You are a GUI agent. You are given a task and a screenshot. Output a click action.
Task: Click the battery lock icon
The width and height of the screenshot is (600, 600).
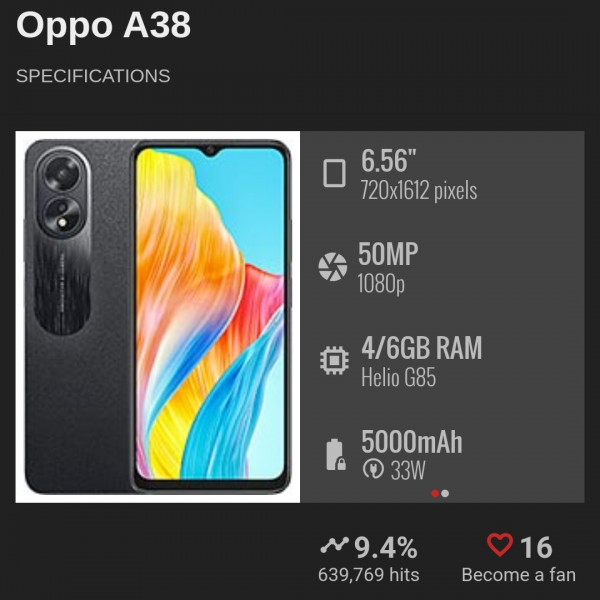334,454
